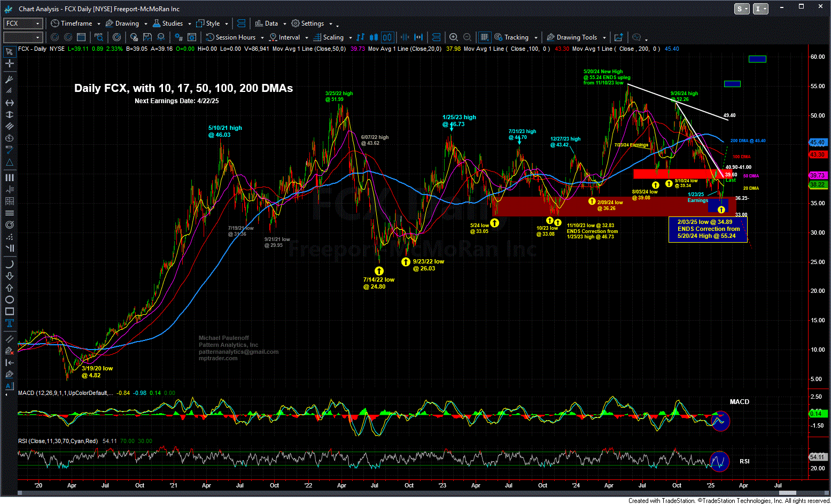The width and height of the screenshot is (831, 504).
Task: Click the blue-outlined green rectangle near 60.00
Action: (x=757, y=59)
